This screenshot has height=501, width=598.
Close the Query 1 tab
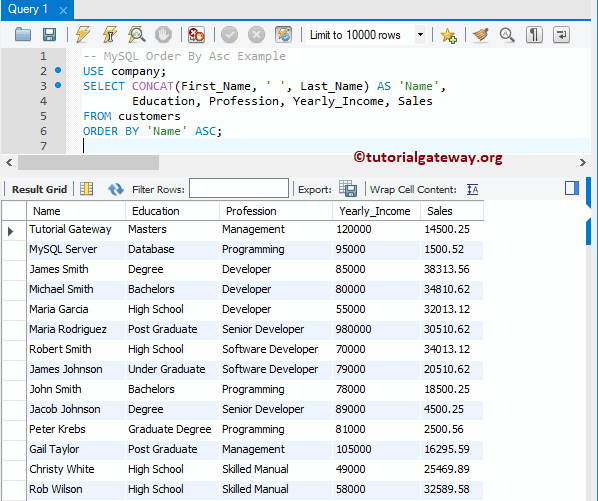[x=63, y=10]
